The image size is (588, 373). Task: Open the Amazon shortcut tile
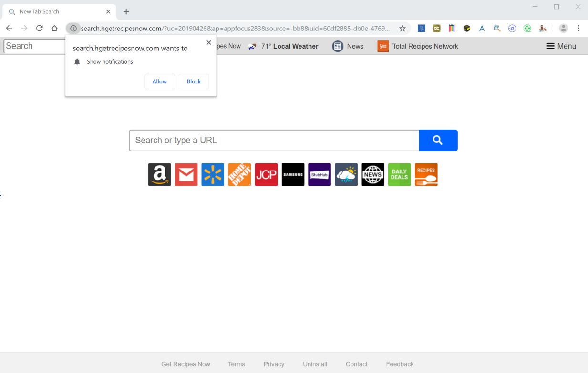click(160, 174)
